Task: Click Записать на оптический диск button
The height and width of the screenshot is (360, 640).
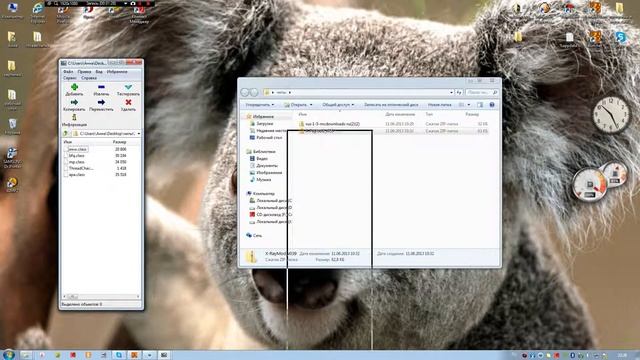Action: 391,105
